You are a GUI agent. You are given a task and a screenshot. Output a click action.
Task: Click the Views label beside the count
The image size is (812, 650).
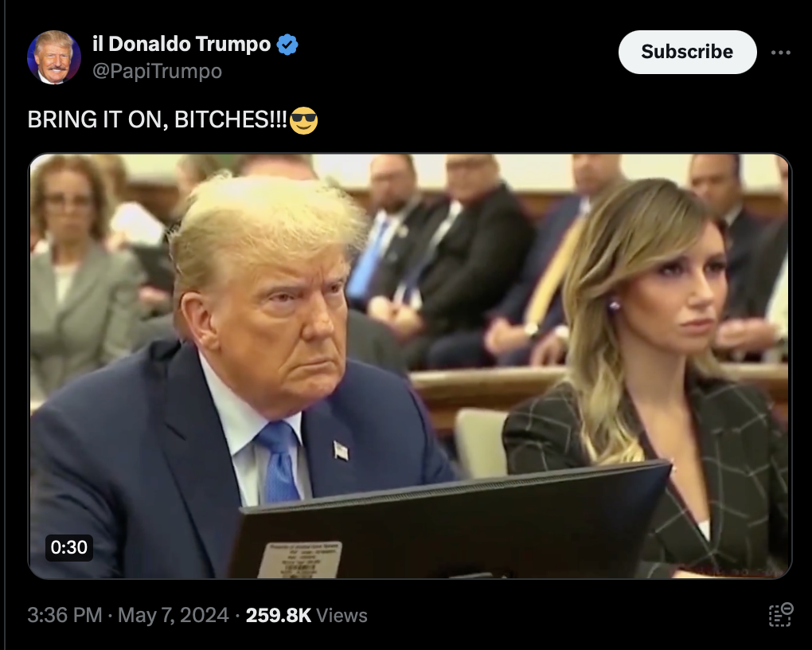point(342,615)
